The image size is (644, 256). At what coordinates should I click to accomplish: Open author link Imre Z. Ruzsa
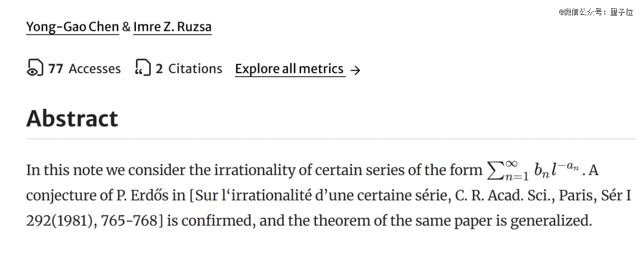(x=172, y=27)
